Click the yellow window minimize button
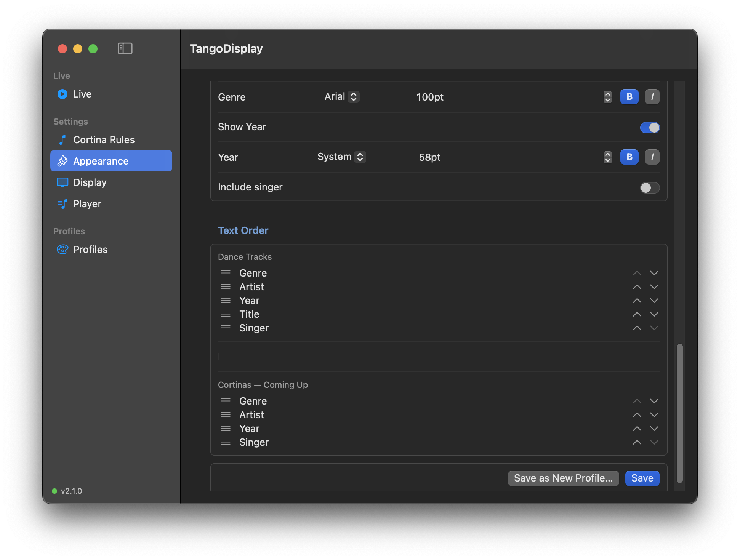 (78, 49)
